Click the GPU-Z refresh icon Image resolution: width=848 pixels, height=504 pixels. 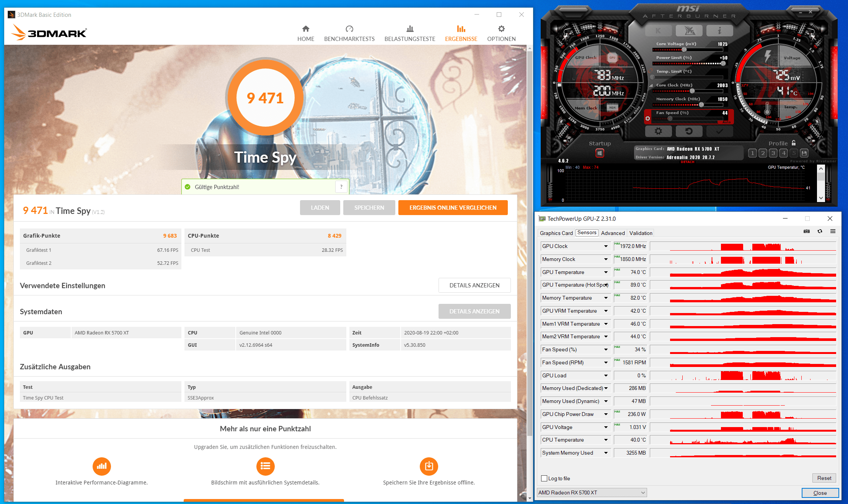[820, 231]
